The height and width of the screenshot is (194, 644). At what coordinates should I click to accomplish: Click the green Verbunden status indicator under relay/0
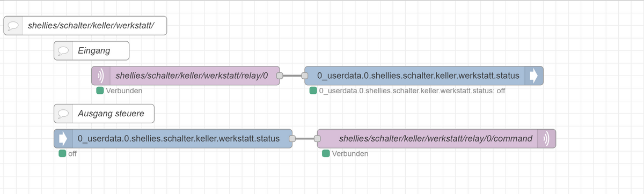(100, 91)
